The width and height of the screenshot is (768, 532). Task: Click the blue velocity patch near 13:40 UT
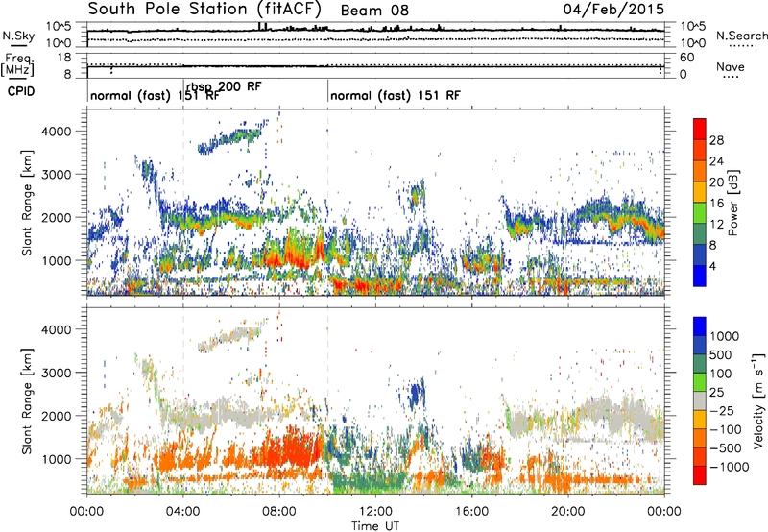pyautogui.click(x=416, y=394)
